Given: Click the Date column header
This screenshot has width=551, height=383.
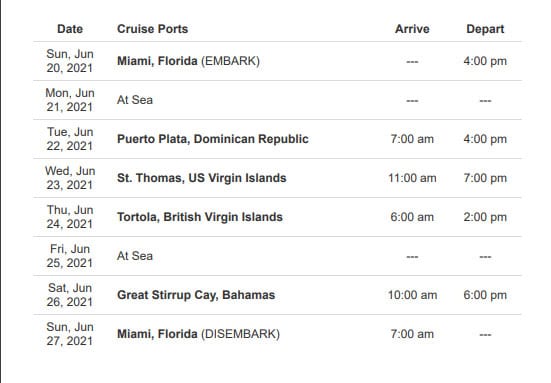Looking at the screenshot, I should (70, 29).
